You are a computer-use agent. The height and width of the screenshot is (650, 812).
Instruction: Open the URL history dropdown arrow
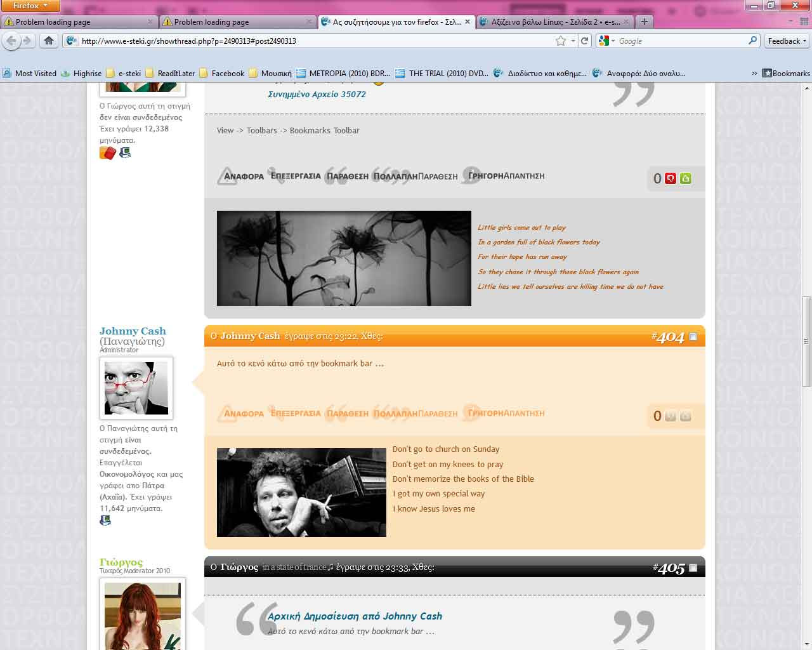pos(573,41)
